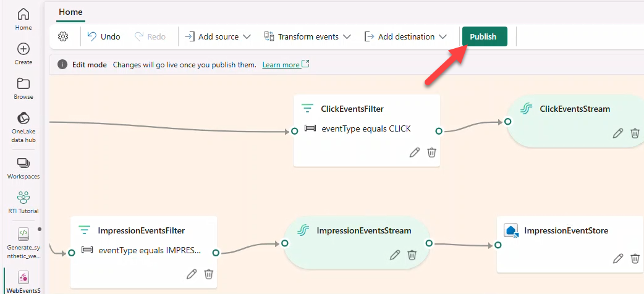Image resolution: width=644 pixels, height=294 pixels.
Task: Click ImpressionEventsStream output connector port
Action: tap(429, 243)
